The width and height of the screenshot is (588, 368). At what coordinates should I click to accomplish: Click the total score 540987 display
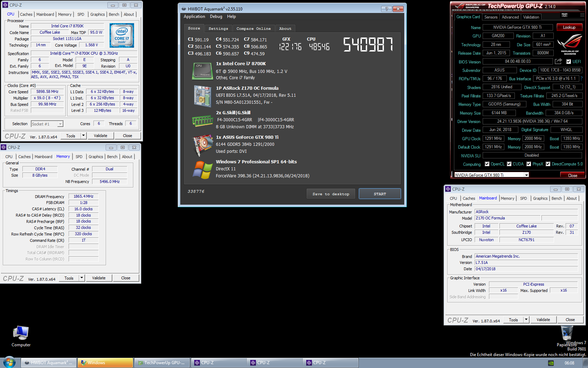tap(368, 45)
